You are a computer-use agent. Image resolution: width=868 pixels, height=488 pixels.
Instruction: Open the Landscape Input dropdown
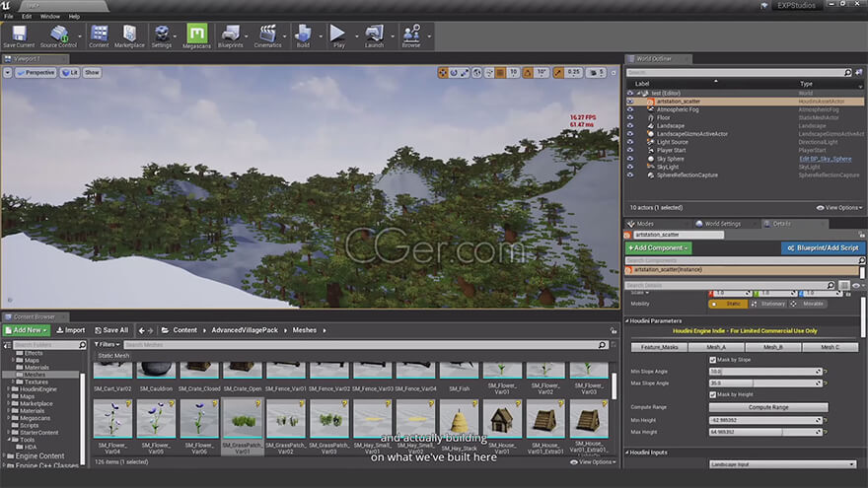click(x=782, y=464)
